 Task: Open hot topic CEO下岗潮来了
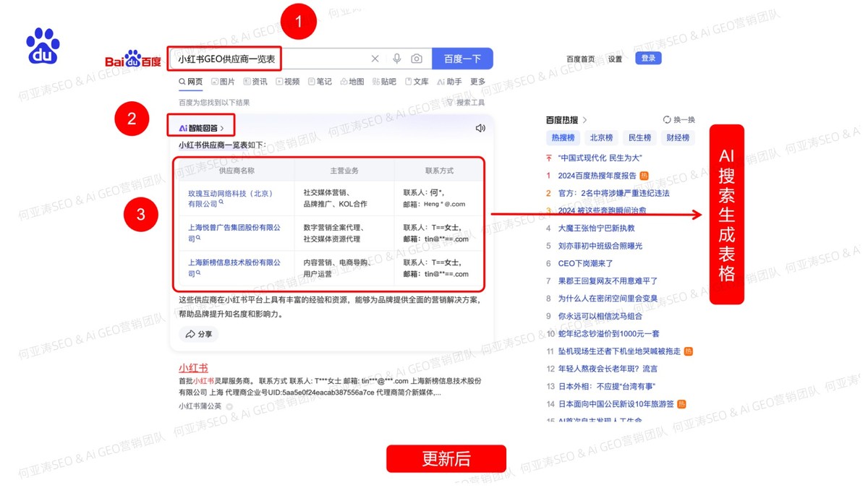(585, 263)
